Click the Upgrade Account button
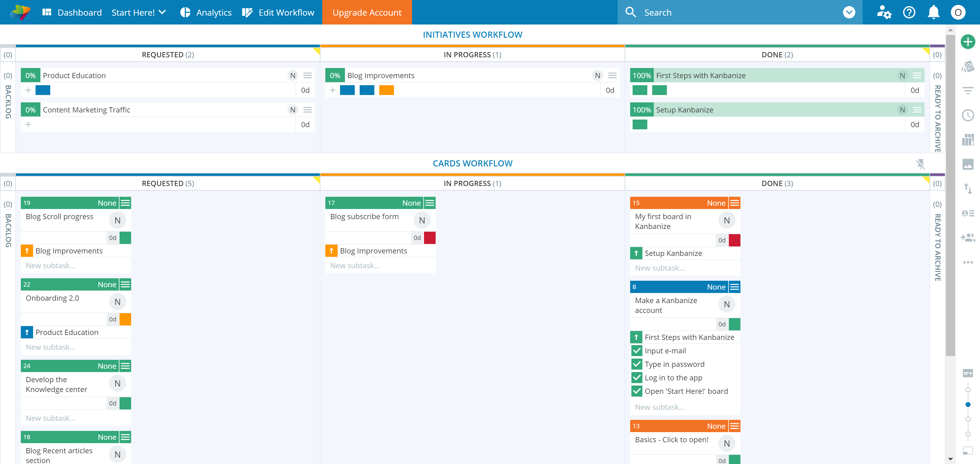The width and height of the screenshot is (980, 464). pos(367,12)
